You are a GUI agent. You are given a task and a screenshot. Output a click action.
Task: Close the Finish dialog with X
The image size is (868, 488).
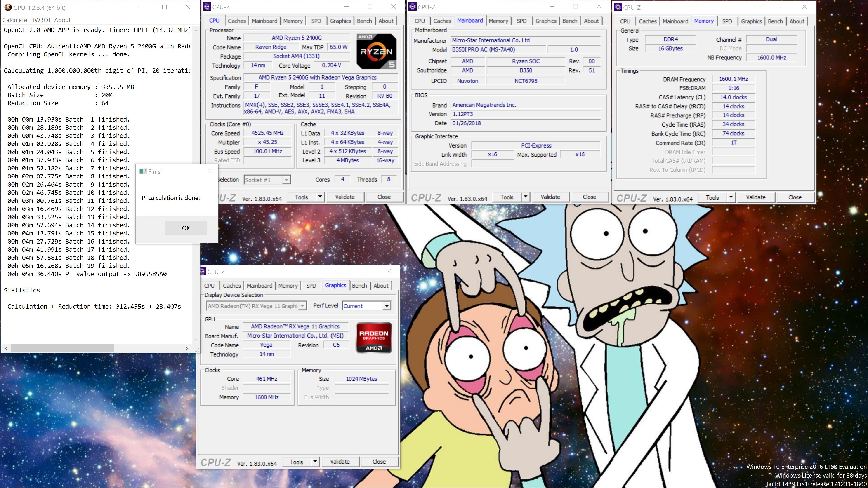coord(210,171)
